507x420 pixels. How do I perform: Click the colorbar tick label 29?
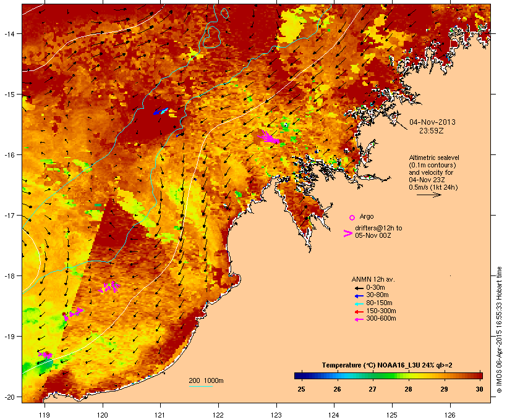[445, 389]
